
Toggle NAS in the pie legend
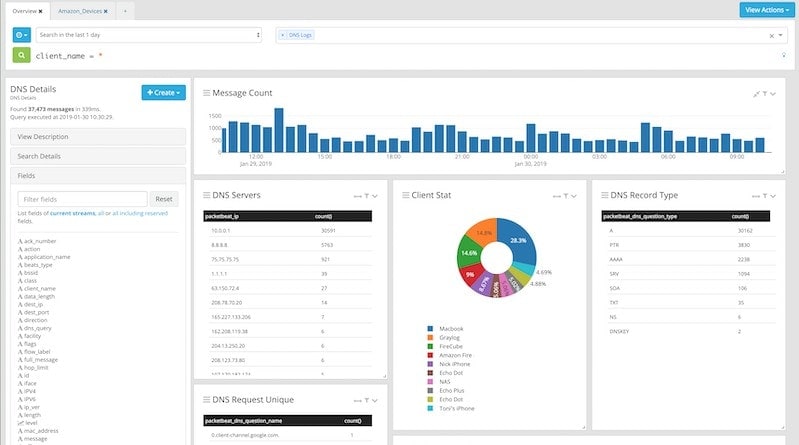[x=439, y=382]
